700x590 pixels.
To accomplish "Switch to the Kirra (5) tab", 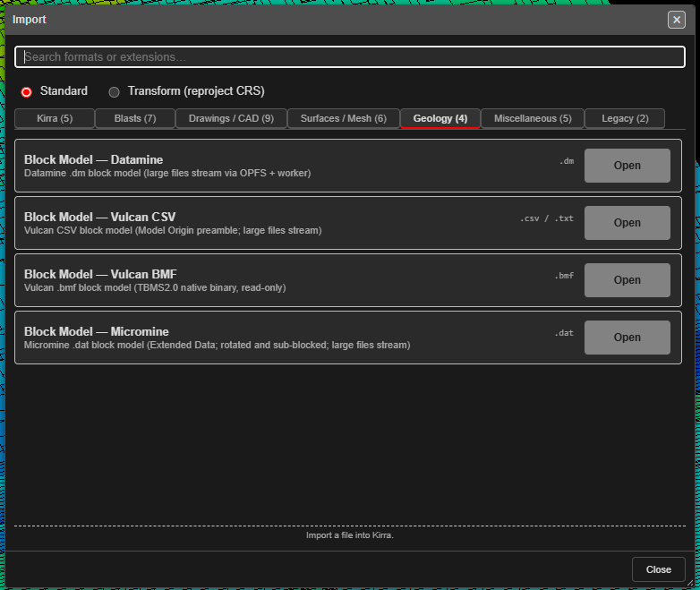I will point(55,118).
